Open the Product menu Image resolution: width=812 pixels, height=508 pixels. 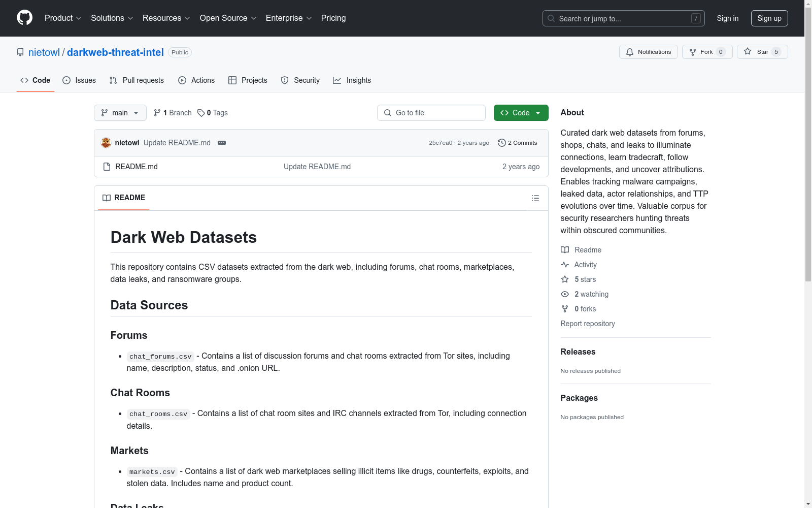click(63, 18)
